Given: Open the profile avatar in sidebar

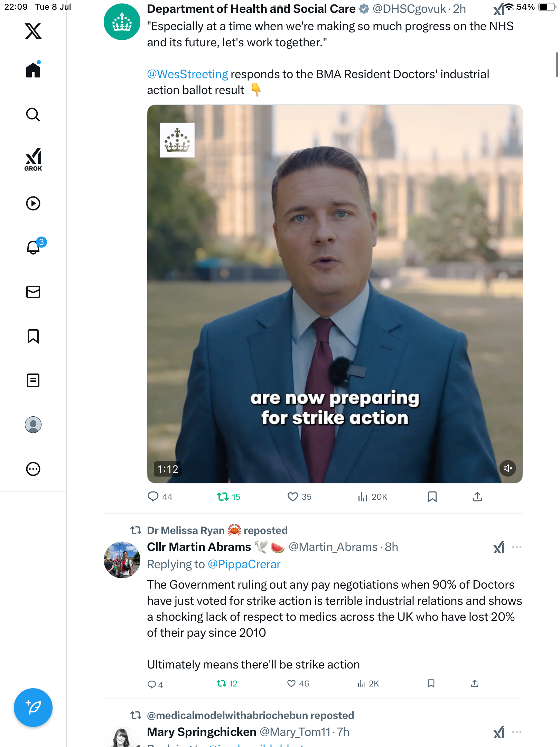Looking at the screenshot, I should [33, 425].
